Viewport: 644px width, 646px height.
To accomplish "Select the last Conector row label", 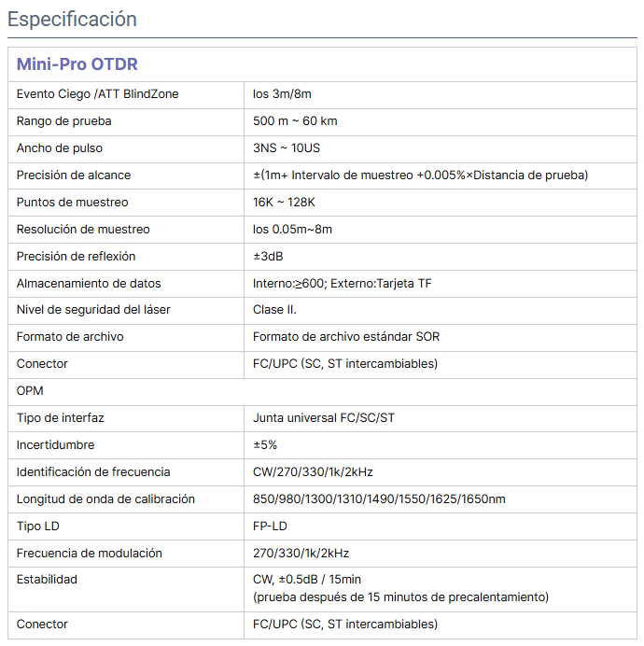I will point(42,625).
